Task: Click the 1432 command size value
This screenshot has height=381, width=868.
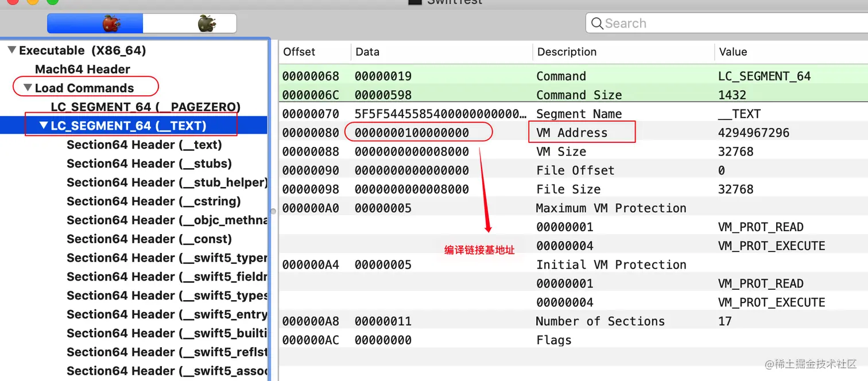Action: (x=732, y=95)
